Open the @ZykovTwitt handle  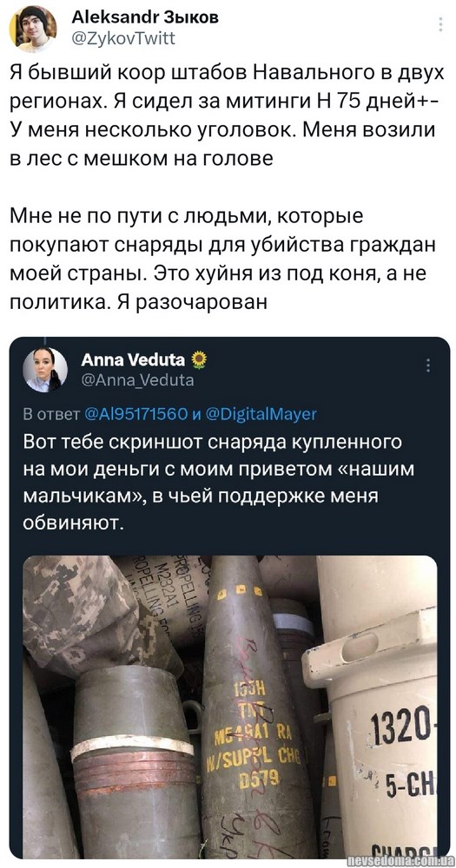[x=123, y=37]
